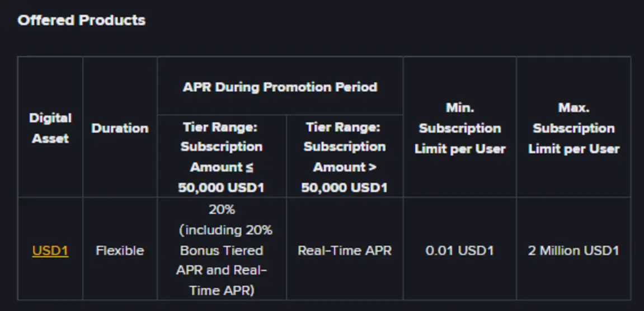Click the word Max. in the header
The width and height of the screenshot is (644, 311).
(x=574, y=107)
